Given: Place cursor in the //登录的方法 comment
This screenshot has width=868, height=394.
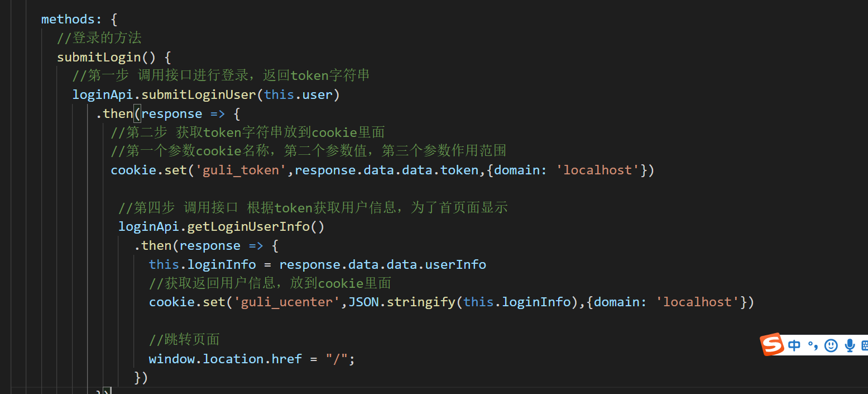Looking at the screenshot, I should (x=99, y=37).
